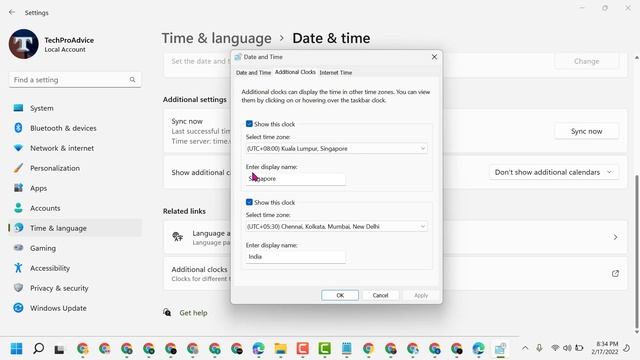Click the India display name field
Image resolution: width=640 pixels, height=360 pixels.
point(295,257)
